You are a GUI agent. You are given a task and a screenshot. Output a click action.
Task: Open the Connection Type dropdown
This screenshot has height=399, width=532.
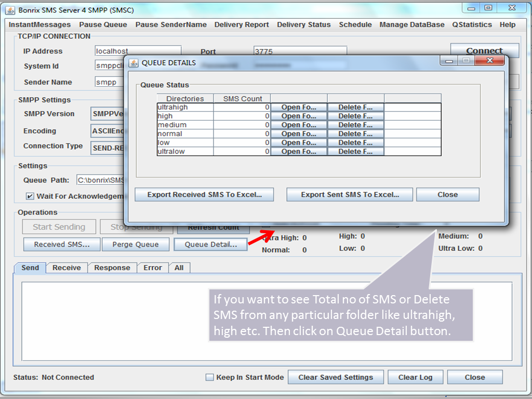click(107, 148)
